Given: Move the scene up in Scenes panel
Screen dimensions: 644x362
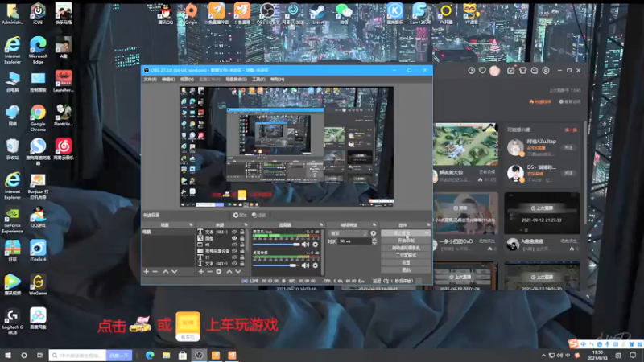Looking at the screenshot, I should (166, 272).
